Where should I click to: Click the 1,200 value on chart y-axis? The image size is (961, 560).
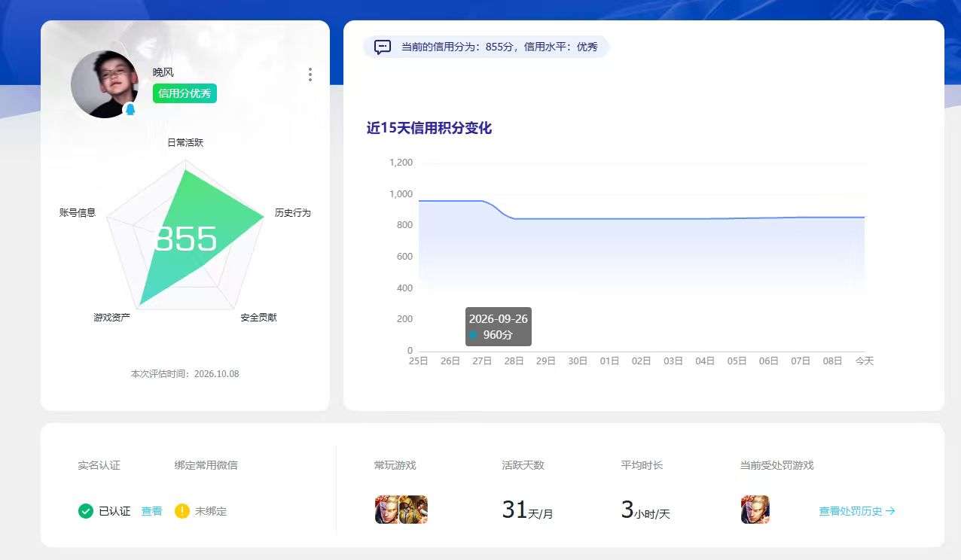[x=401, y=163]
